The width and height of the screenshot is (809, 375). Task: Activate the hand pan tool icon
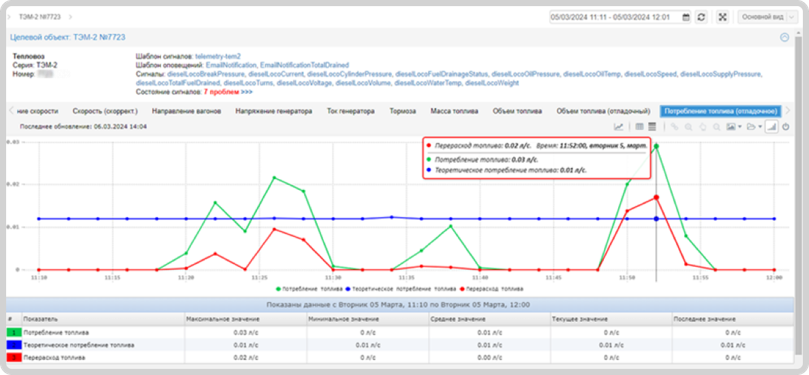click(x=702, y=126)
